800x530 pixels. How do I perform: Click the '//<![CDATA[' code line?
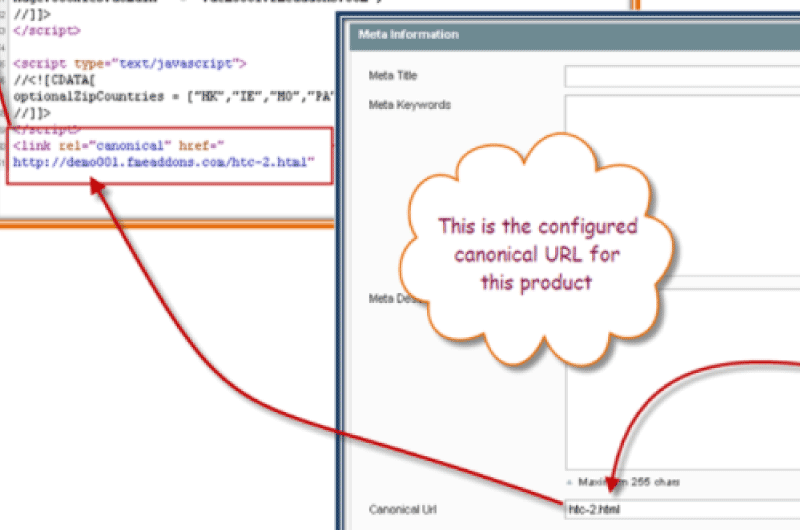[x=54, y=80]
